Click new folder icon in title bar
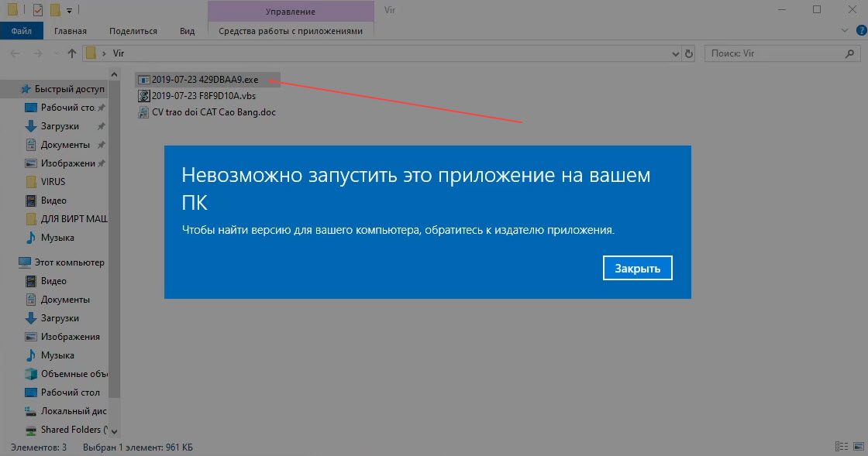Image resolution: width=868 pixels, height=456 pixels. click(55, 10)
